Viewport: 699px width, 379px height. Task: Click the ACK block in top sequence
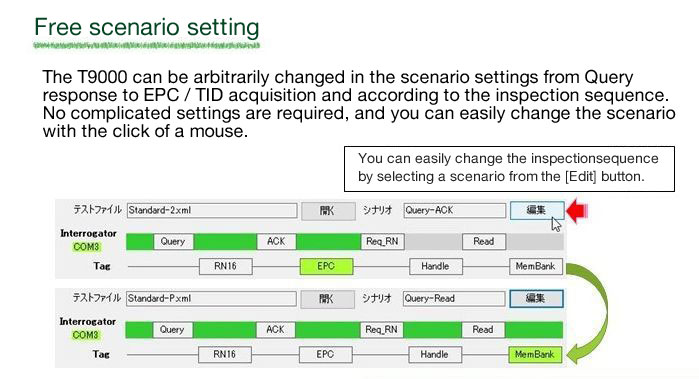click(276, 241)
